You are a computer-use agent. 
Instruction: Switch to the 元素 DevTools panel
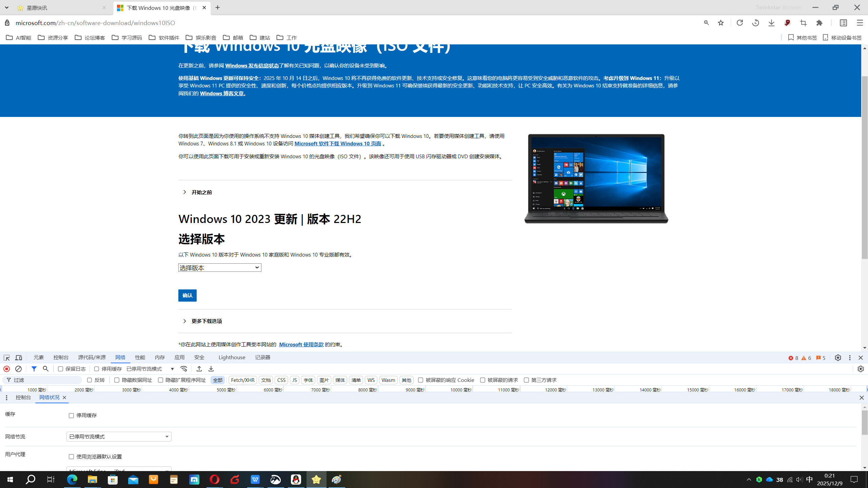(x=38, y=357)
